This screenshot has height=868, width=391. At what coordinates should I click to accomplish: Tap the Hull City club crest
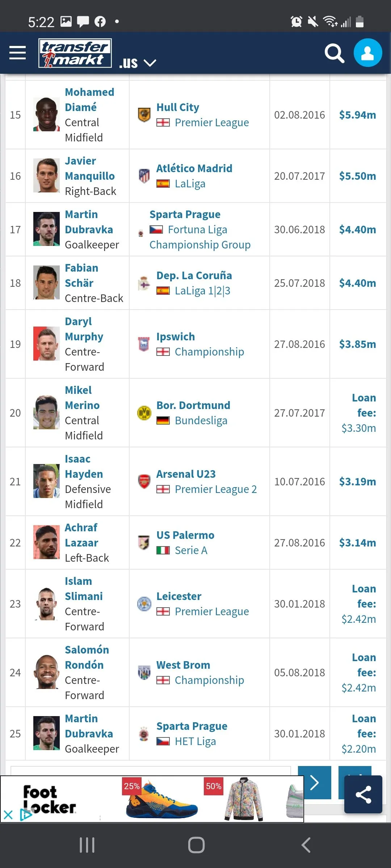point(144,115)
